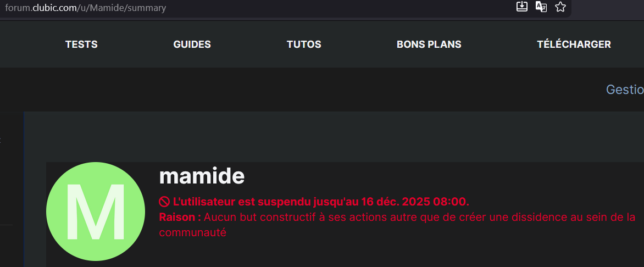Screen dimensions: 644x267
Task: Select TUTOS in the navigation bar
Action: coord(304,44)
